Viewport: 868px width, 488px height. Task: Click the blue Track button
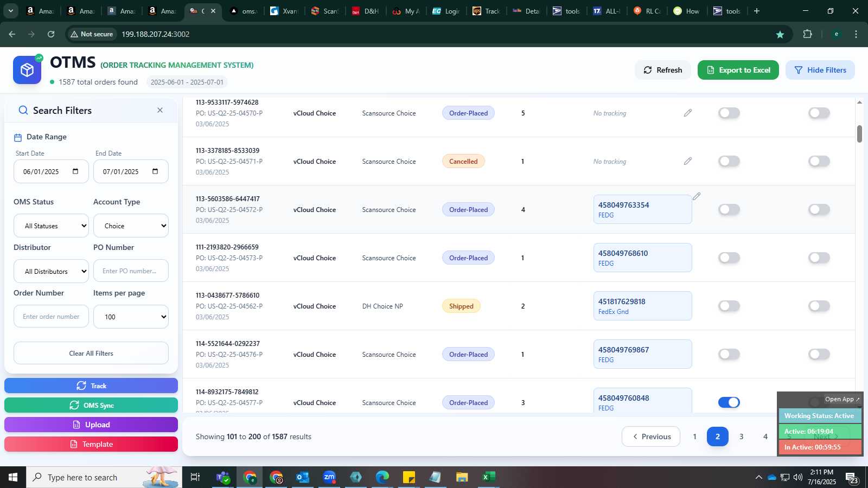tap(91, 386)
